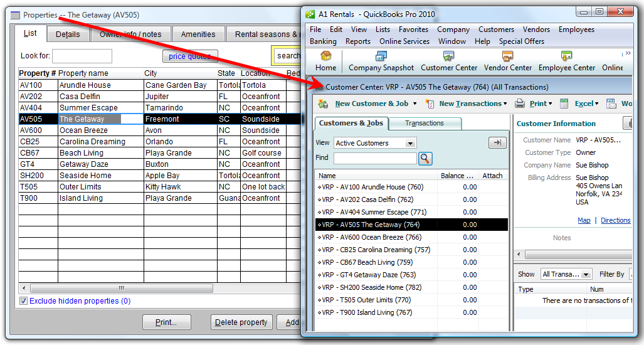Click the Word icon in Customer Center toolbar
The image size is (644, 345).
(611, 103)
